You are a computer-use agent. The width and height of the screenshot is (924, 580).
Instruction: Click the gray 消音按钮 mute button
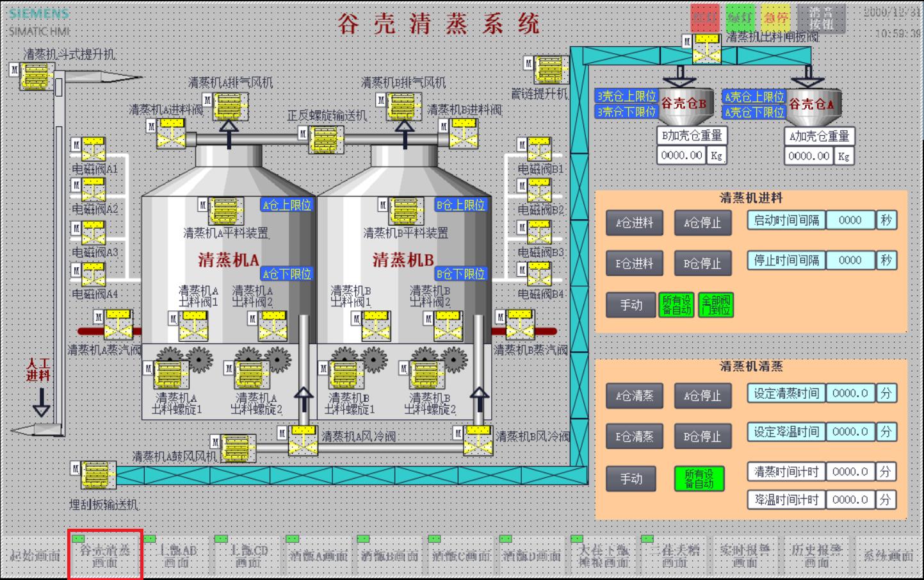[822, 19]
